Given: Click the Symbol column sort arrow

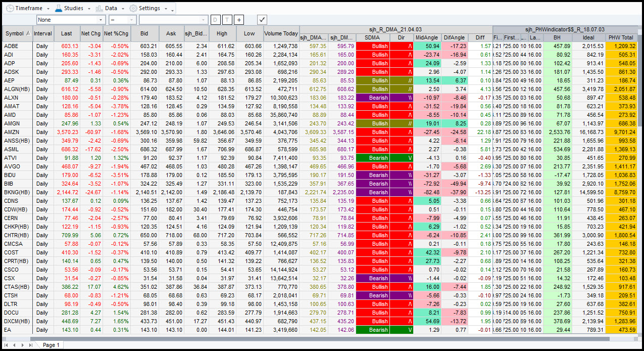Looking at the screenshot, I should coord(28,33).
